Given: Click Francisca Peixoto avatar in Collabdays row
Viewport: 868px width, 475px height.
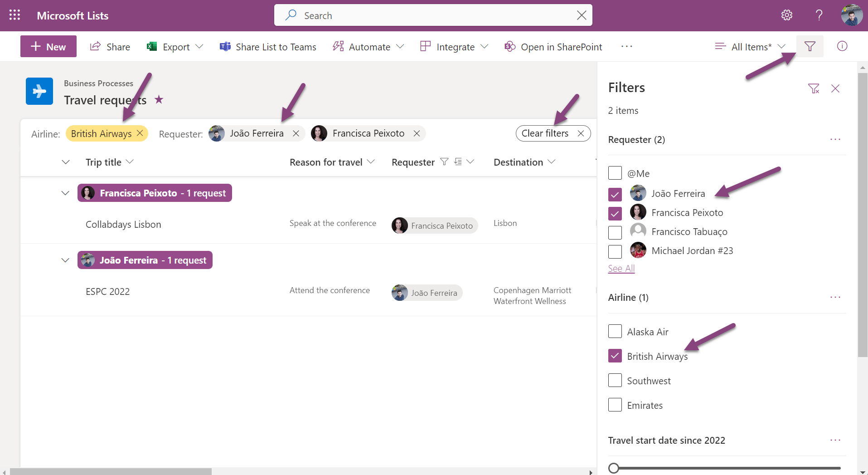Looking at the screenshot, I should 399,225.
